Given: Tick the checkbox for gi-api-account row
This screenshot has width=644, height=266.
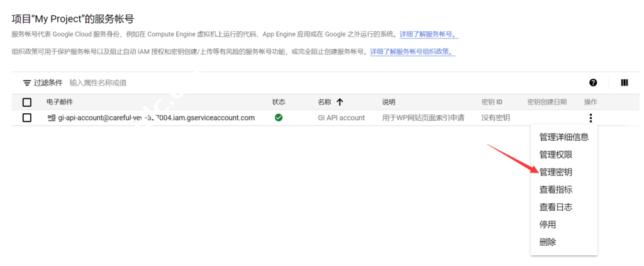Looking at the screenshot, I should tap(26, 118).
